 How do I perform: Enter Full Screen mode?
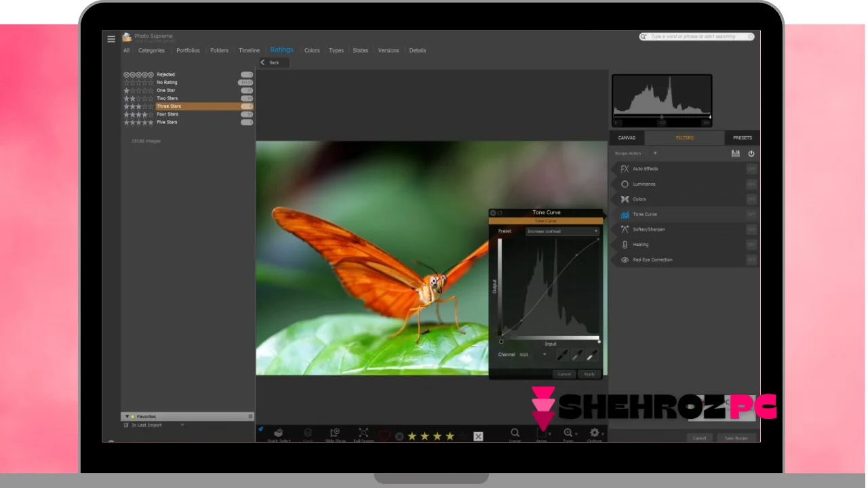[363, 434]
